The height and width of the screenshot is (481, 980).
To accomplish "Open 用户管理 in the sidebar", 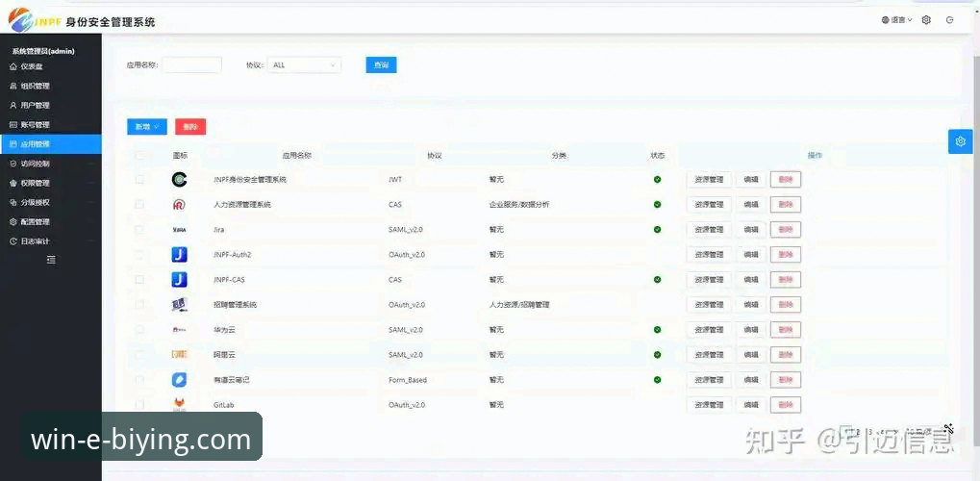I will 51,106.
